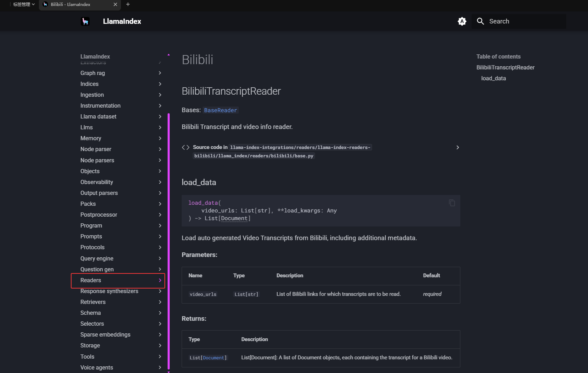588x373 pixels.
Task: Copy the load_data code block
Action: pos(452,203)
